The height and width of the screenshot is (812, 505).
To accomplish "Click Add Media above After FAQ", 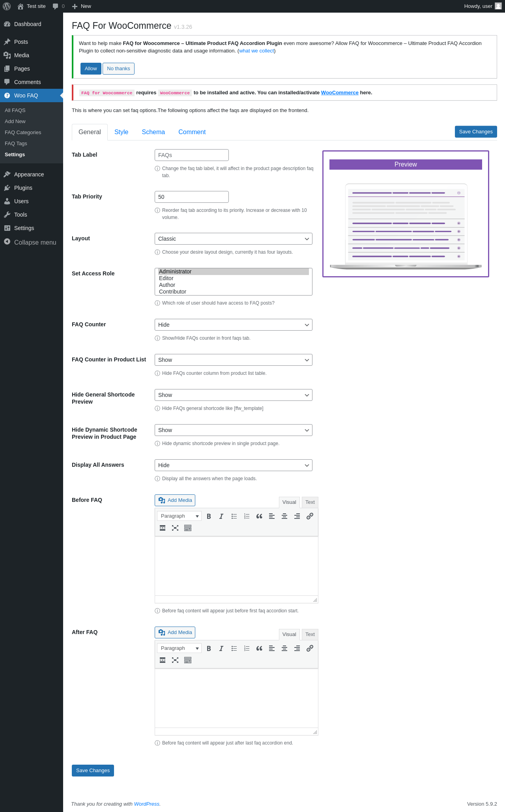I will pos(175,632).
